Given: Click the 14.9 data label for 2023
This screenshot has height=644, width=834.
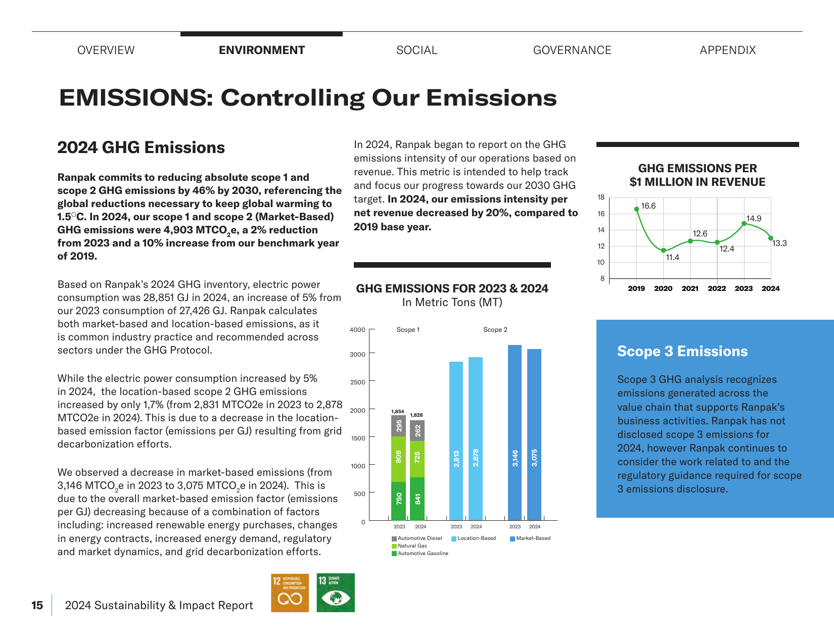Looking at the screenshot, I should coord(754,219).
